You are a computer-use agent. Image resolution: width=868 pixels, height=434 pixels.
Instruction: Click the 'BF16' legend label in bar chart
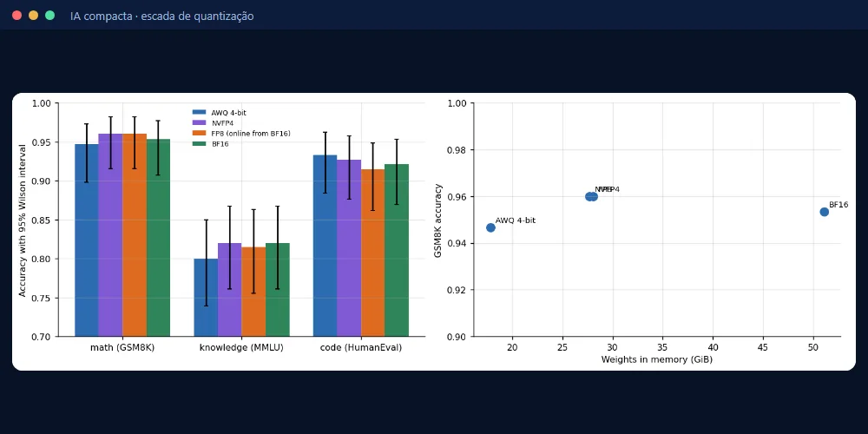point(220,144)
